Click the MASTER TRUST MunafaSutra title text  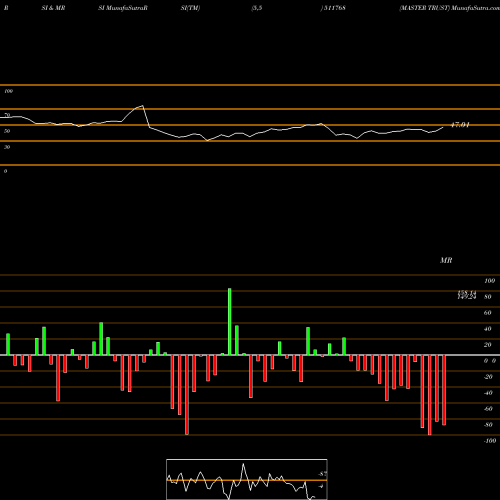tap(449, 8)
